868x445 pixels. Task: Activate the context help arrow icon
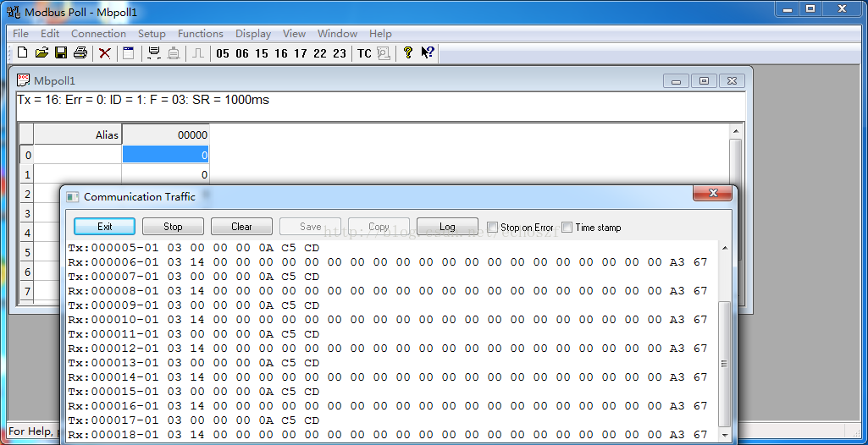[428, 52]
